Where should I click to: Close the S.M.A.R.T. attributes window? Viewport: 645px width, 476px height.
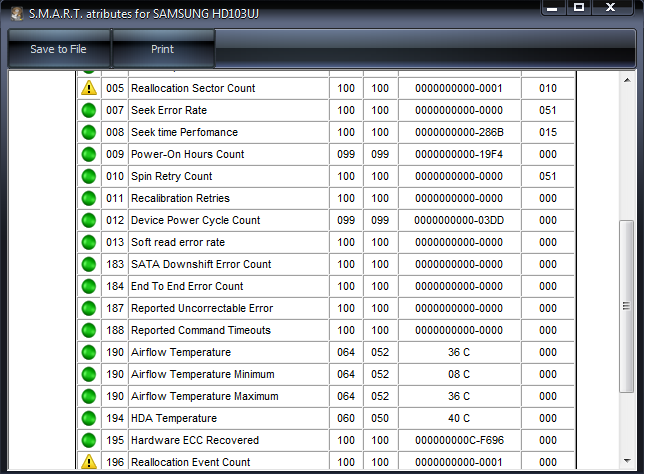coord(611,7)
